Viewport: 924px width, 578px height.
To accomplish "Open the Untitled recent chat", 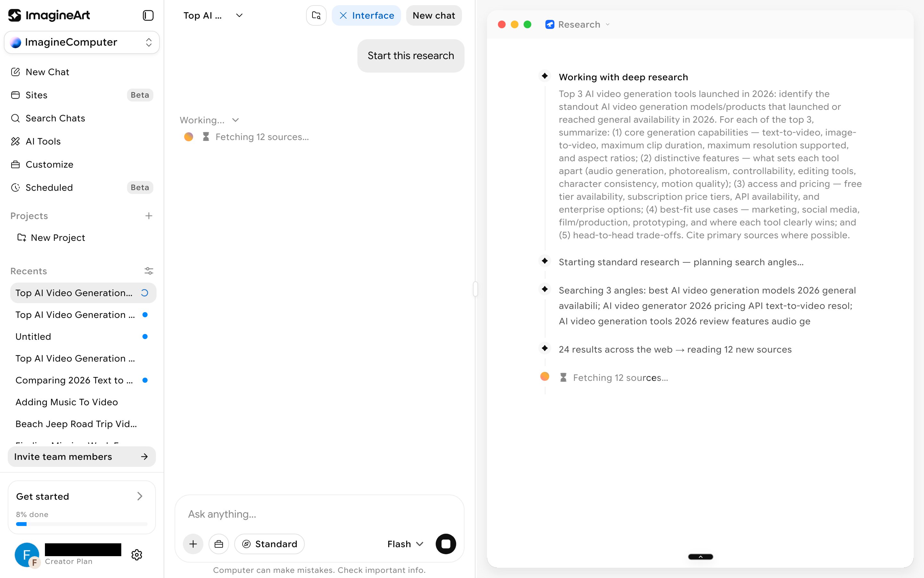I will (83, 337).
